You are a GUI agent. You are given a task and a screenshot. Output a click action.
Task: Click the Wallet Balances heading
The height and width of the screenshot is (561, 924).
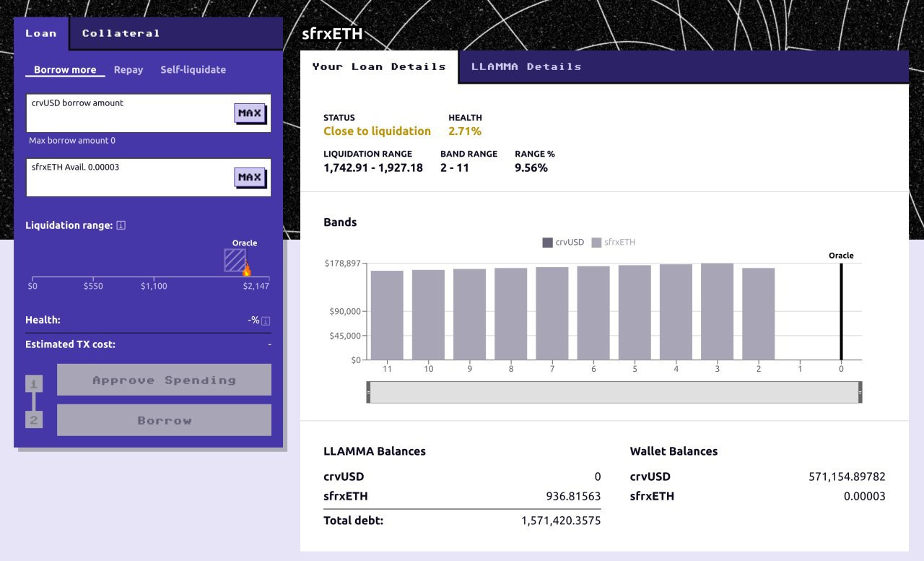[x=674, y=451]
